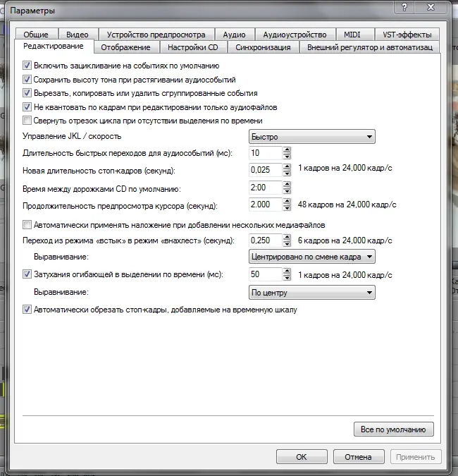Increase fast transitions duration spinner
Image resolution: width=458 pixels, height=476 pixels.
(x=287, y=149)
